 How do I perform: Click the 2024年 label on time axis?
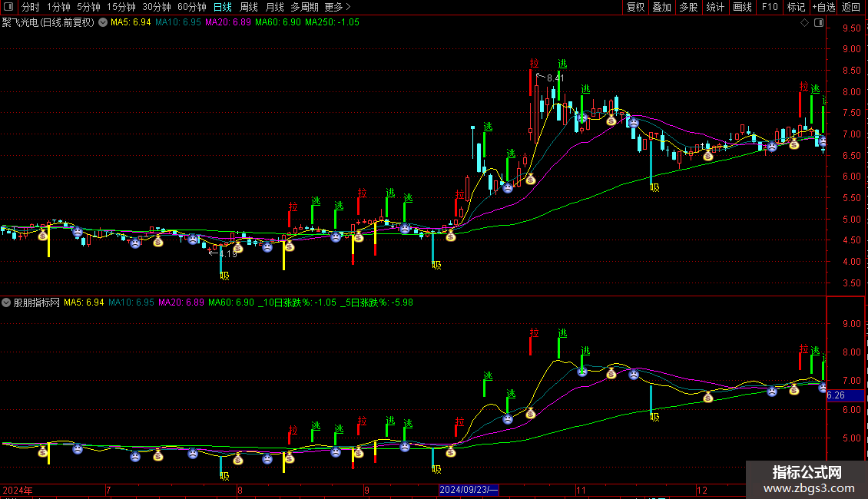[x=18, y=490]
